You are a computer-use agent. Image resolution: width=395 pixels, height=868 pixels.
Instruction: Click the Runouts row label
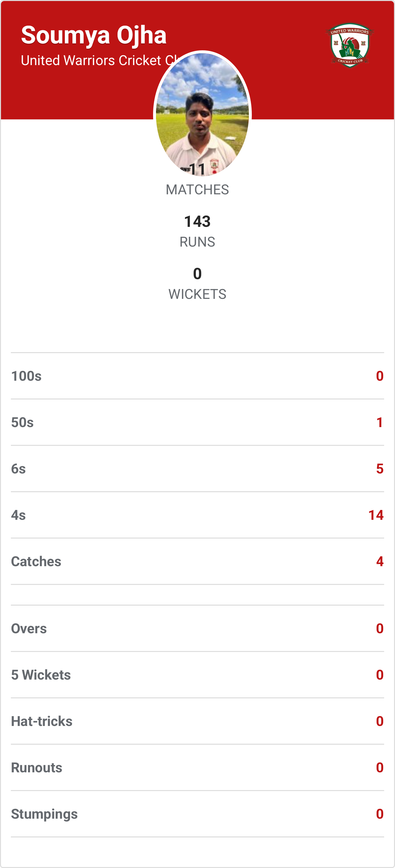coord(37,768)
